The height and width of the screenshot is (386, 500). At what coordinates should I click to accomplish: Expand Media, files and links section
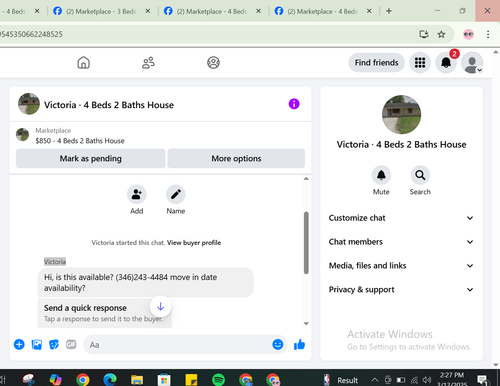pos(401,266)
